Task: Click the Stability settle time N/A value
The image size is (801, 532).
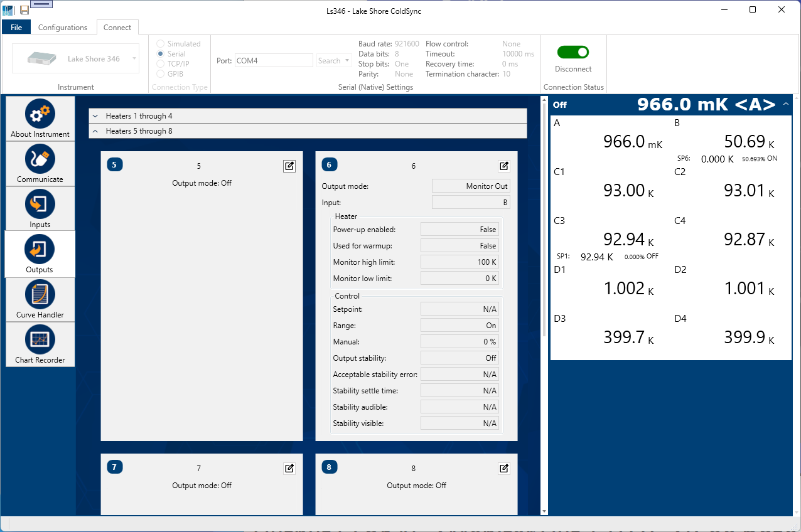Action: (x=460, y=391)
